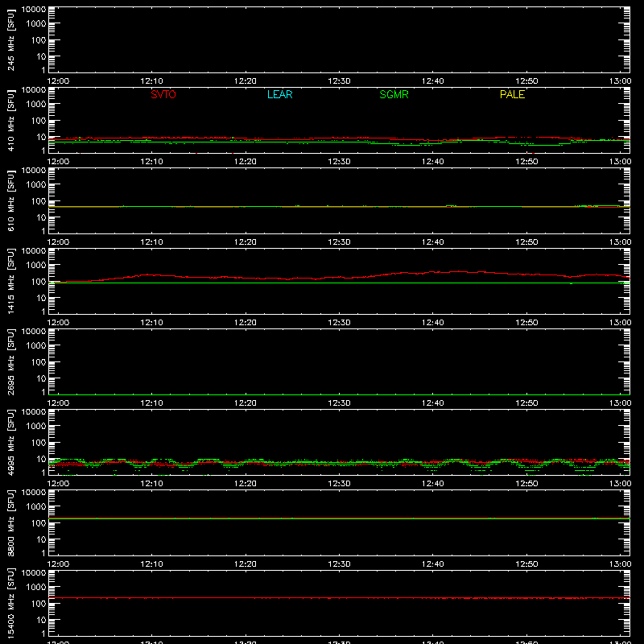The height and width of the screenshot is (644, 644).
Task: Click the 1000 y-axis label on the 410 MHz panel
Action: 36,105
